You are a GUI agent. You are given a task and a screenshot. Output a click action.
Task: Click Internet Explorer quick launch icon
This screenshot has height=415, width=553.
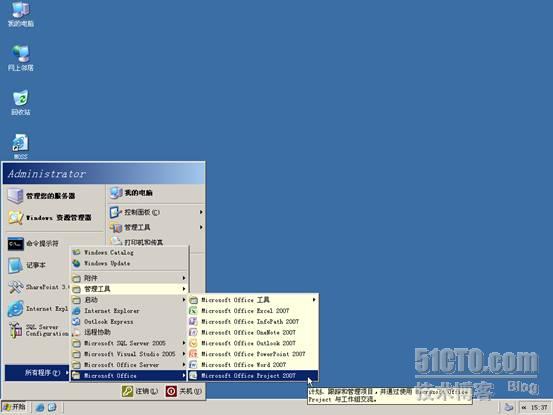click(40, 408)
